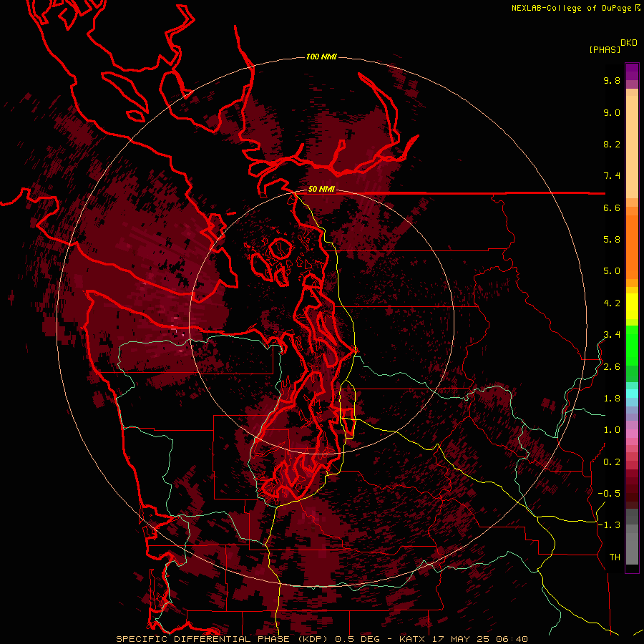Select the DKD product label
This screenshot has height=644, width=644.
coord(629,43)
